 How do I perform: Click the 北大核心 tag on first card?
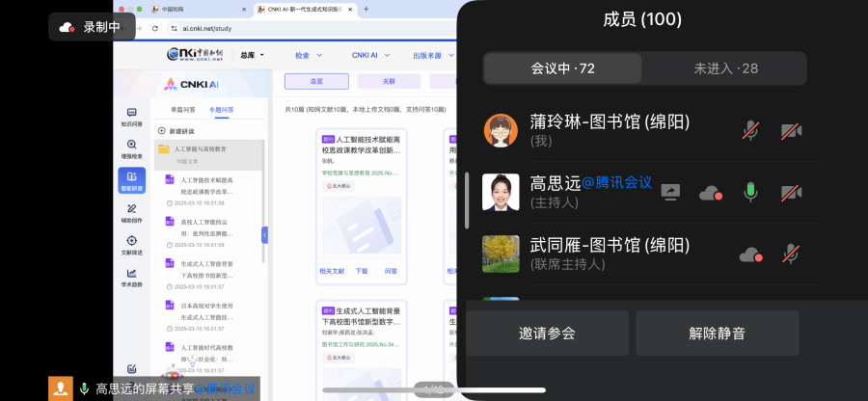[x=339, y=186]
